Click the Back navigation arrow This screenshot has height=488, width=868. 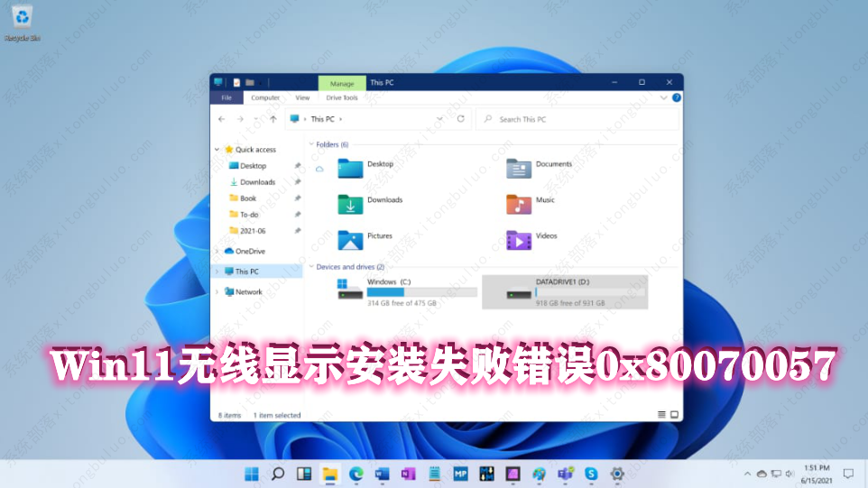coord(222,119)
